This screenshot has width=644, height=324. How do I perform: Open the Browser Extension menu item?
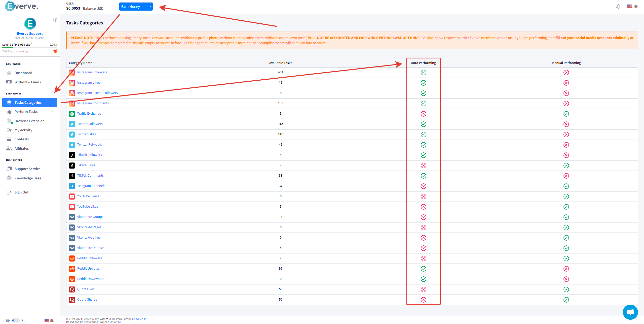[29, 121]
